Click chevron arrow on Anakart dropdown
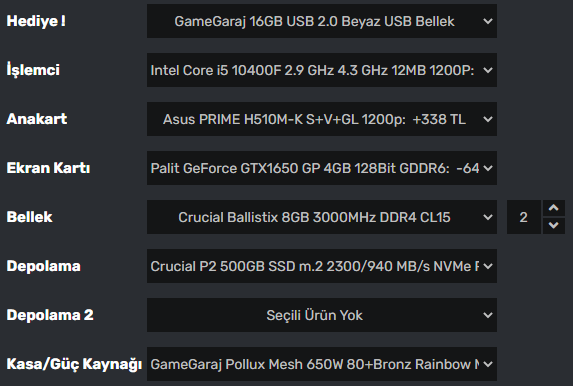 (x=487, y=119)
